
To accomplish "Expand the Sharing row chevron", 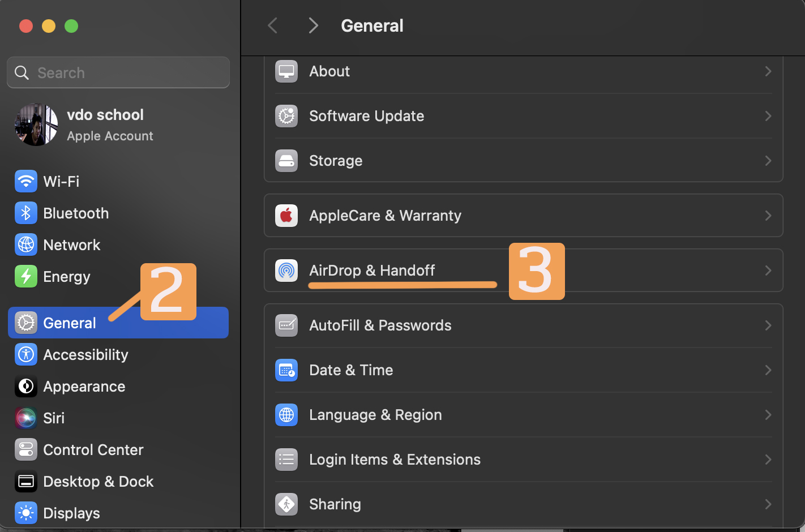I will pos(768,504).
